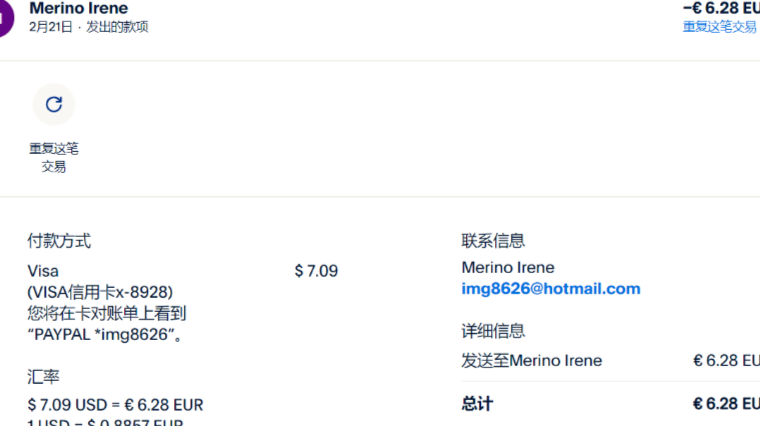The image size is (760, 426).
Task: Click the −€ 6.28 header amount
Action: [x=720, y=8]
